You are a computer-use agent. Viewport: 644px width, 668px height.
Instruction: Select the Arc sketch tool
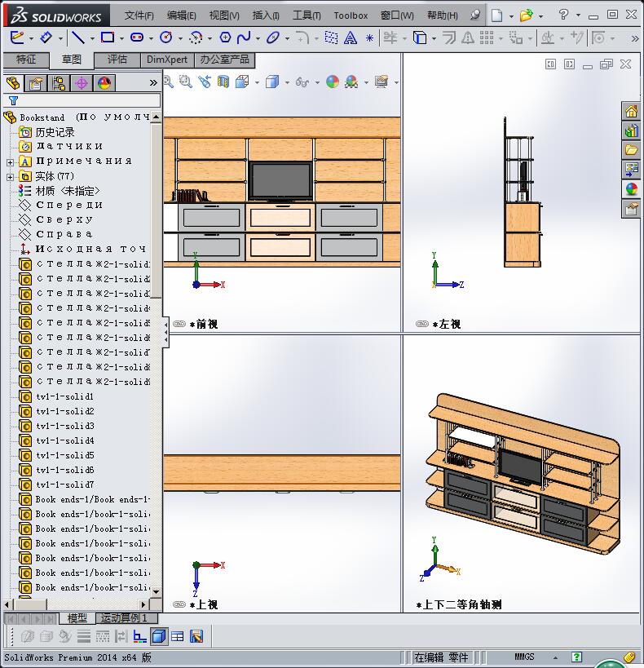coord(196,38)
